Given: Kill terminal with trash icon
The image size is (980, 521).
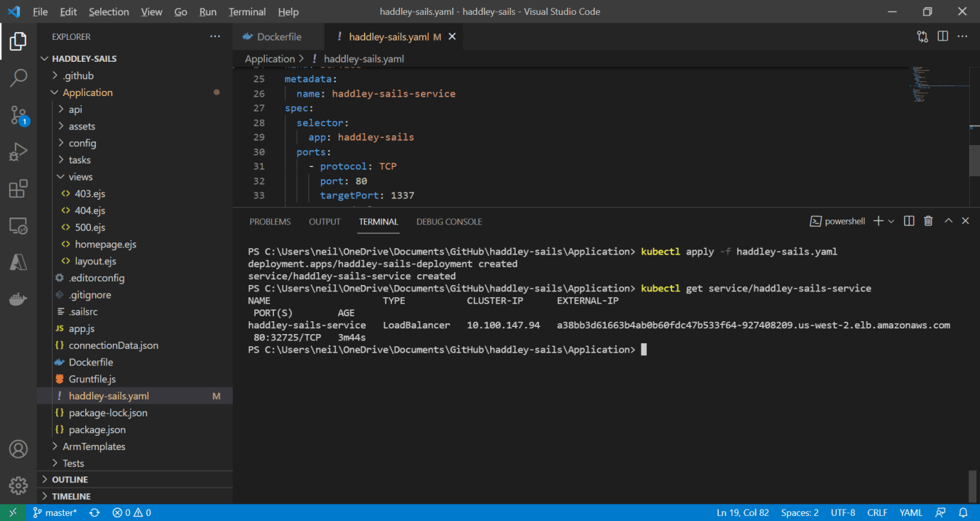Looking at the screenshot, I should [x=928, y=221].
